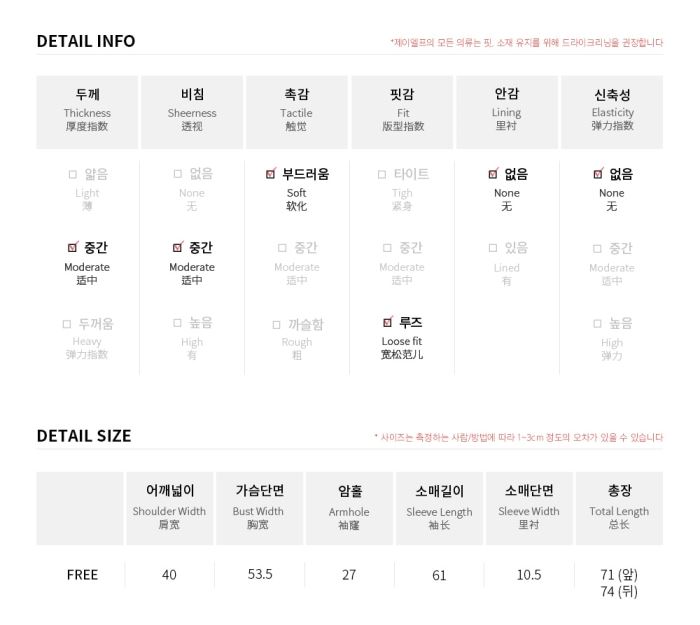The image size is (700, 625).
Task: Toggle the Loose fit checkbox
Action: point(388,321)
